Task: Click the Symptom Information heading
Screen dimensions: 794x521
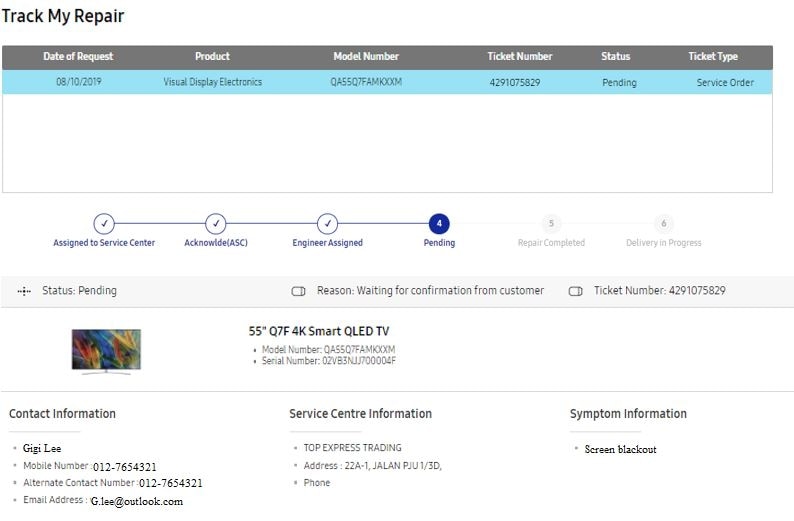Action: point(628,414)
